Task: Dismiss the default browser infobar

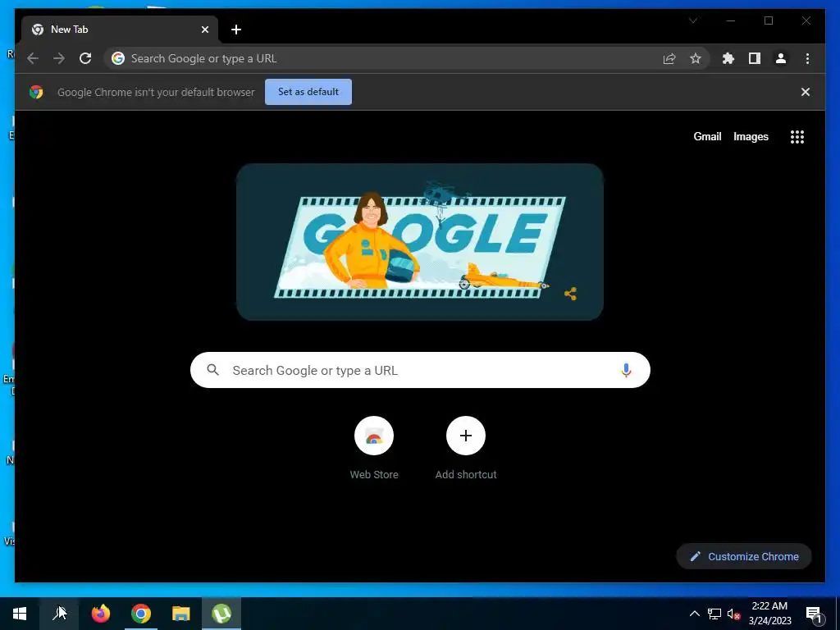Action: point(806,92)
